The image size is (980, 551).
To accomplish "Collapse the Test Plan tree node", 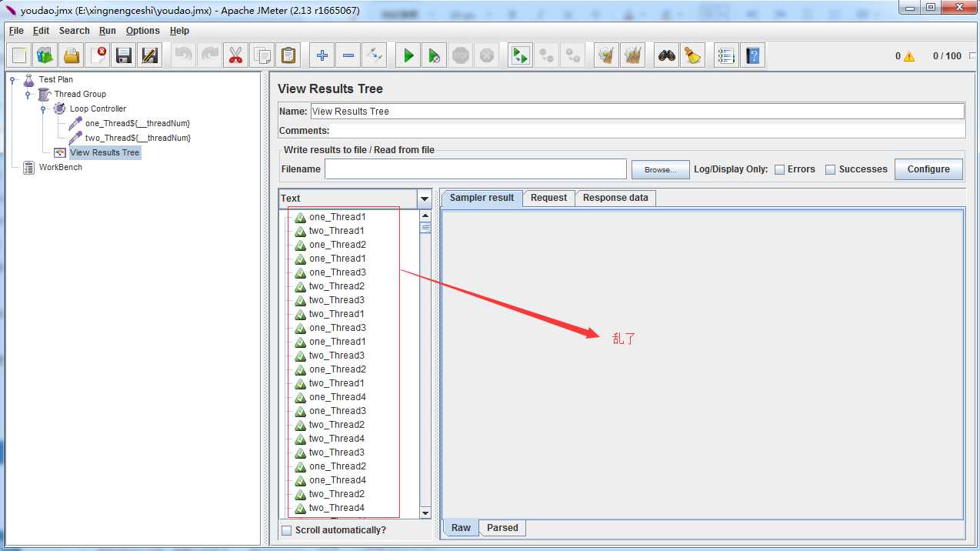I will (13, 79).
